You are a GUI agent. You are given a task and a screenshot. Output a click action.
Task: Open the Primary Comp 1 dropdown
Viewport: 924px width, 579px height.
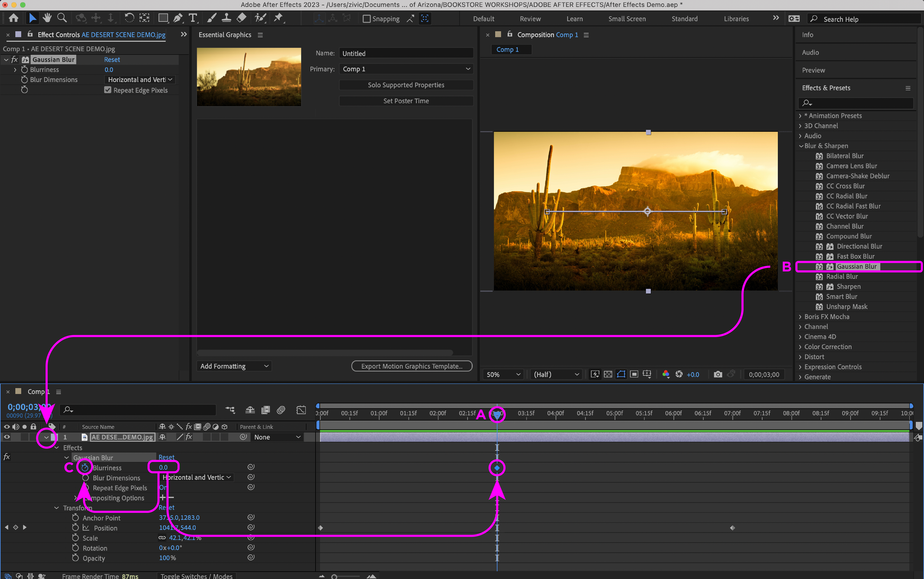pos(406,69)
